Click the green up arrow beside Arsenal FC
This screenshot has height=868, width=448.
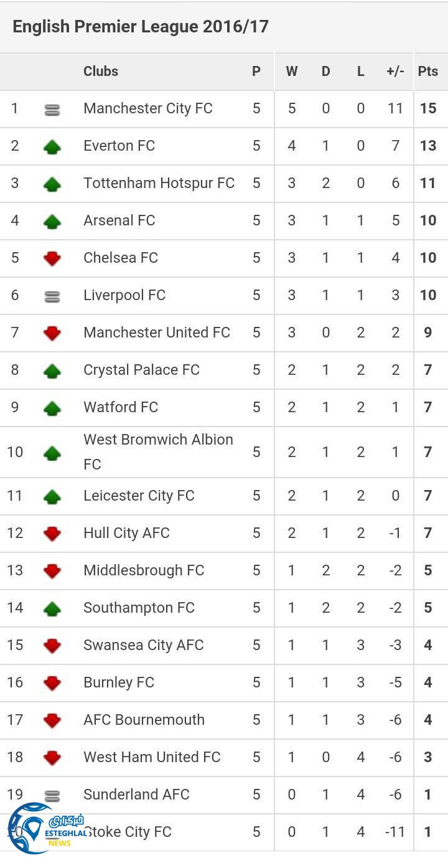click(52, 222)
